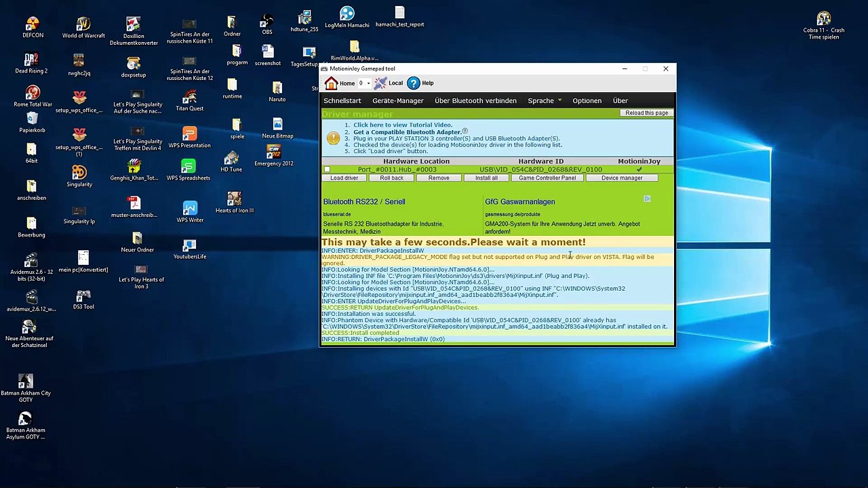The width and height of the screenshot is (868, 488).
Task: Select the Singularity desktop shortcut
Action: tap(79, 177)
